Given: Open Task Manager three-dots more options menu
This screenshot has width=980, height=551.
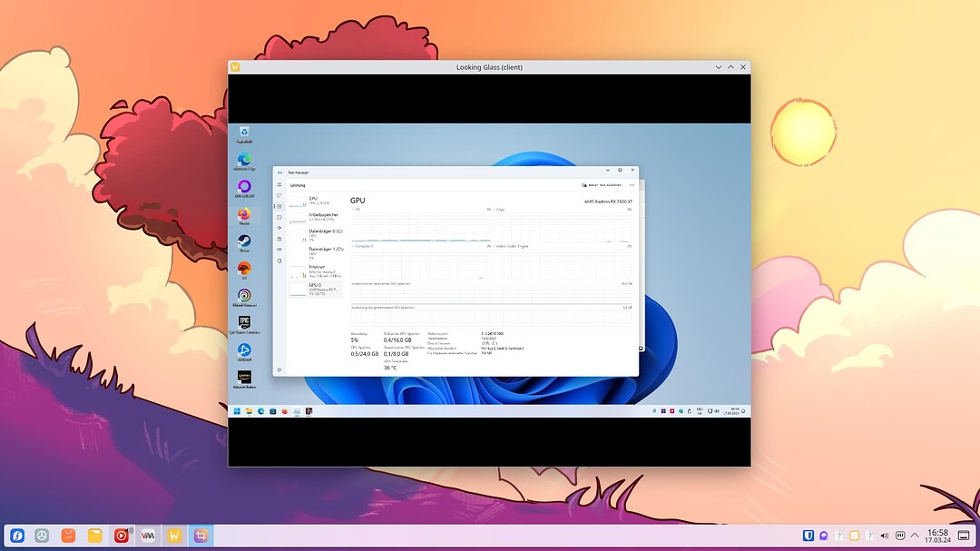Looking at the screenshot, I should (x=632, y=185).
